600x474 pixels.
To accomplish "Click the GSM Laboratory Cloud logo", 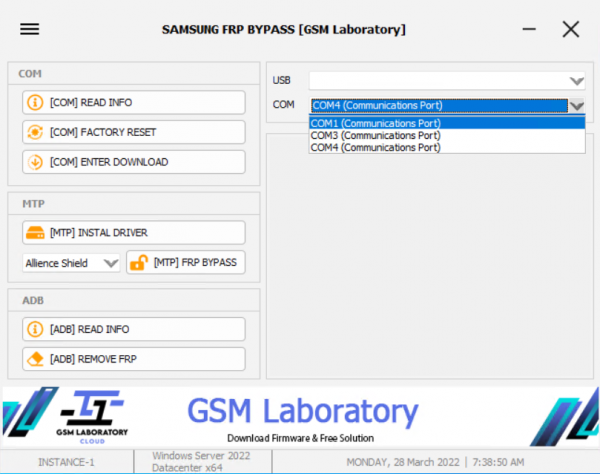I will [92, 417].
